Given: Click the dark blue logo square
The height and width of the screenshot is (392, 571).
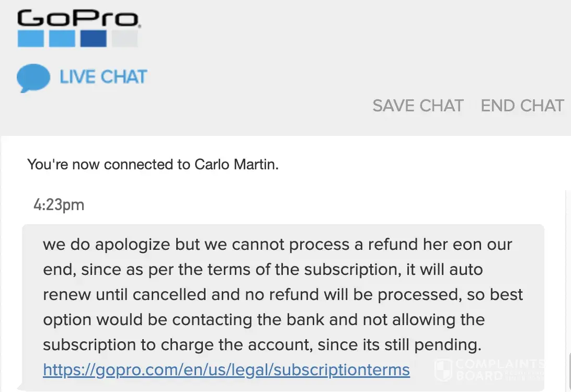Looking at the screenshot, I should (x=93, y=39).
